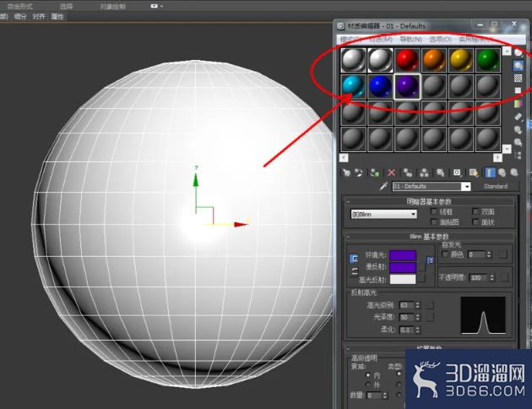Click 漫反射 purple color swatch
The width and height of the screenshot is (532, 409).
pos(403,267)
